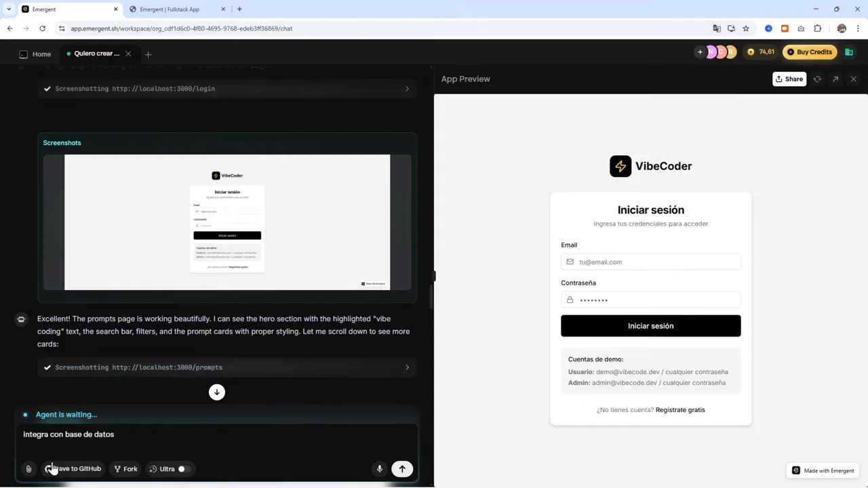Open preview in new window via diagonal arrow
The width and height of the screenshot is (868, 488).
point(835,79)
